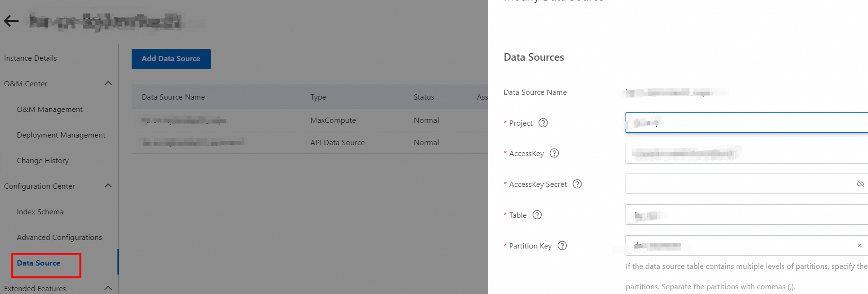Click help icon next to Project
Image resolution: width=868 pixels, height=294 pixels.
pyautogui.click(x=543, y=123)
